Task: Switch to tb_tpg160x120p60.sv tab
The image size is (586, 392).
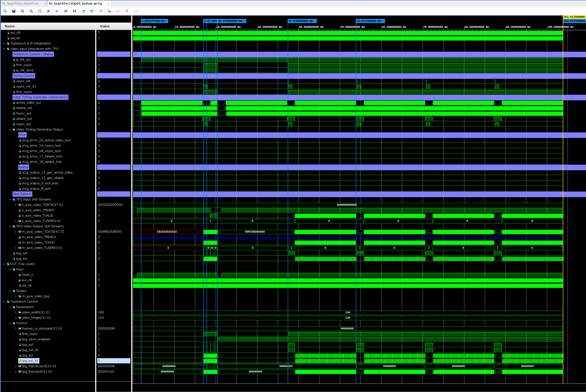Action: click(x=20, y=4)
